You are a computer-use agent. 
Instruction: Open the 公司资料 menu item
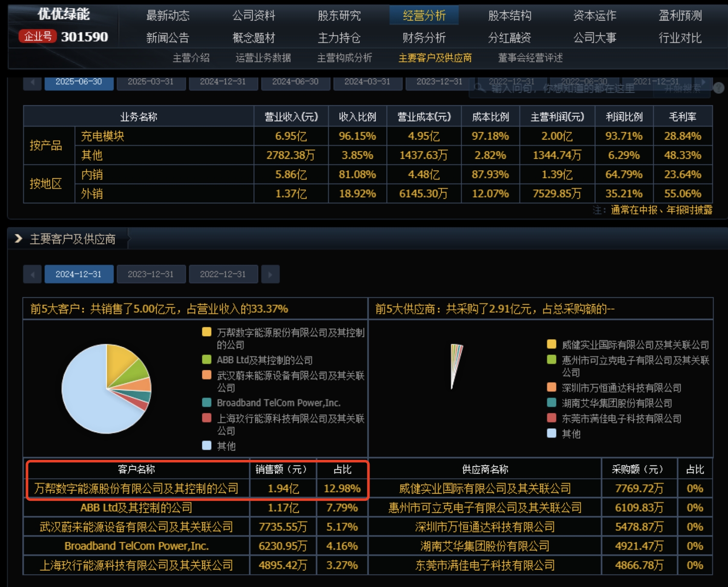(x=253, y=16)
